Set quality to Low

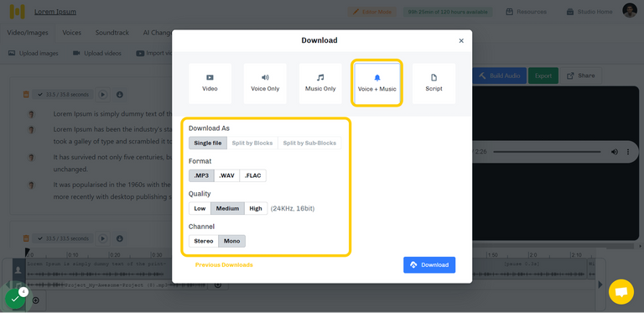[200, 208]
